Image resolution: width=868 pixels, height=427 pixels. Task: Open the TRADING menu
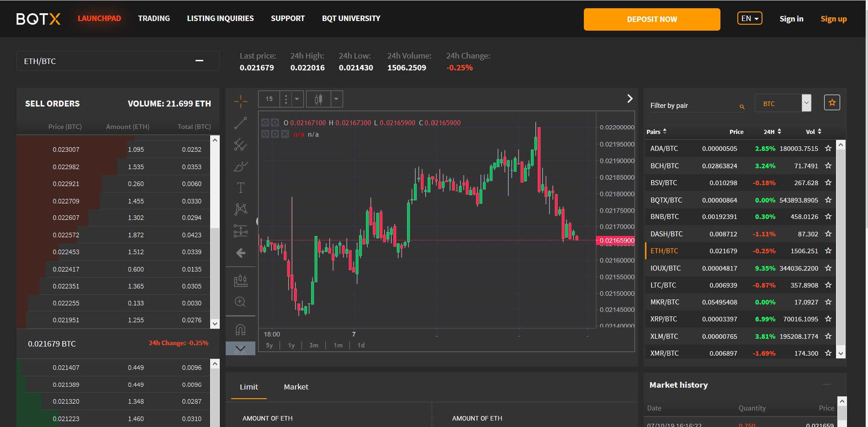coord(154,18)
